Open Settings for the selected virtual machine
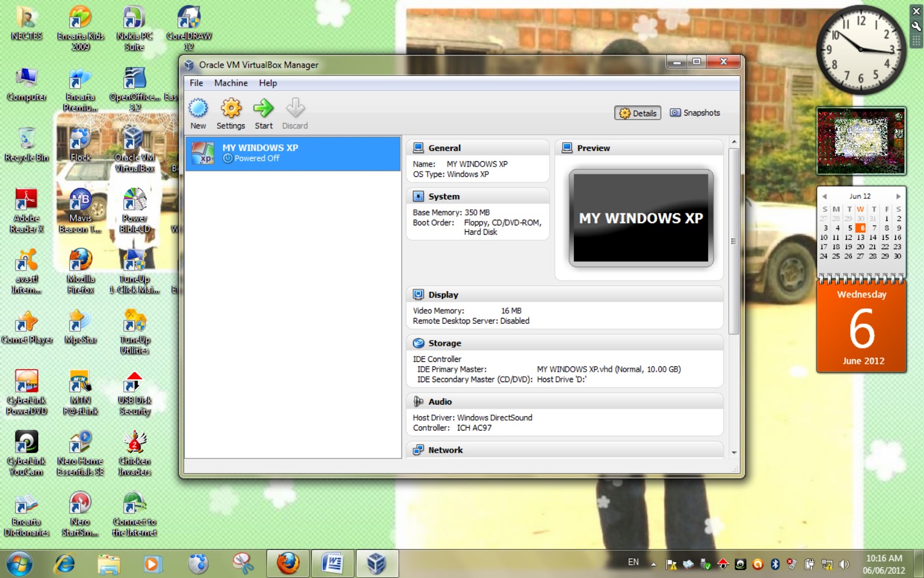Viewport: 924px width, 578px height. click(230, 113)
